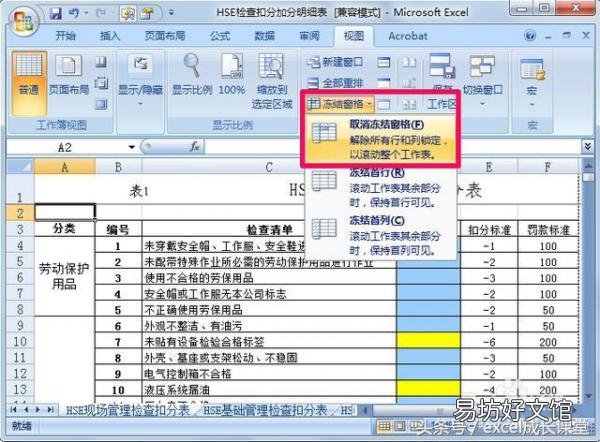Viewport: 600px width, 442px height.
Task: Open the Name Box dropdown arrow
Action: pos(132,147)
